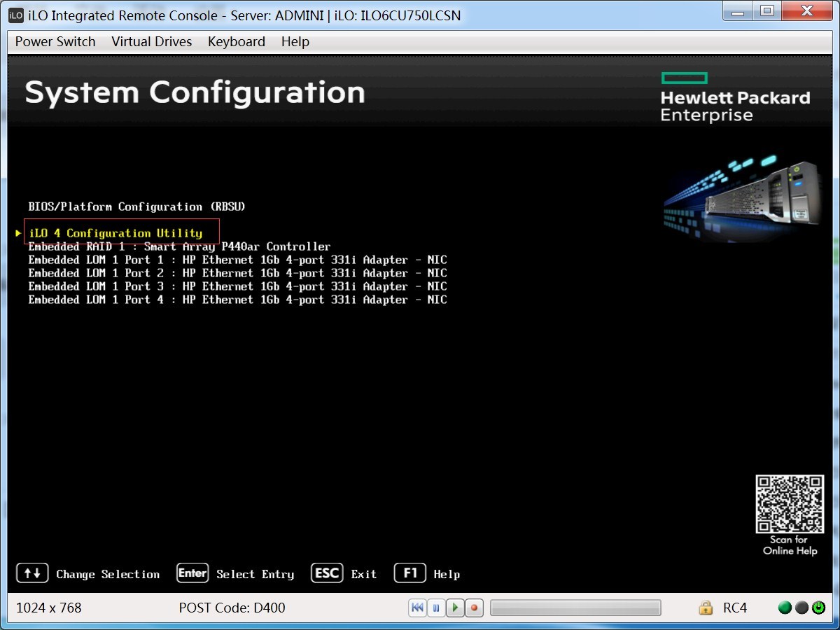Click the 1024 x 768 resolution status
The image size is (840, 630).
pyautogui.click(x=49, y=608)
